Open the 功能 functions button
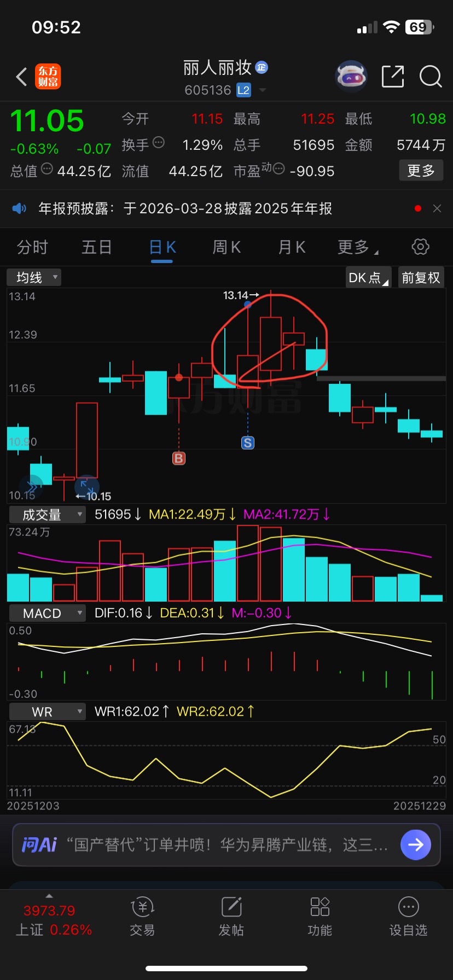 click(x=320, y=917)
